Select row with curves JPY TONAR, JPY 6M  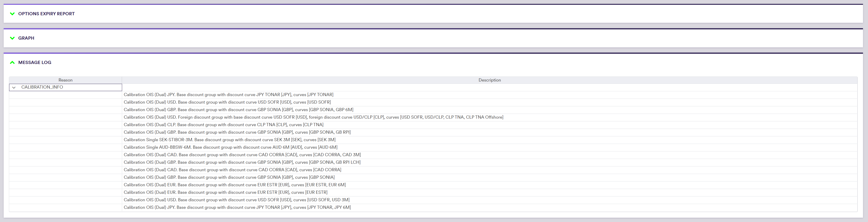coord(237,207)
